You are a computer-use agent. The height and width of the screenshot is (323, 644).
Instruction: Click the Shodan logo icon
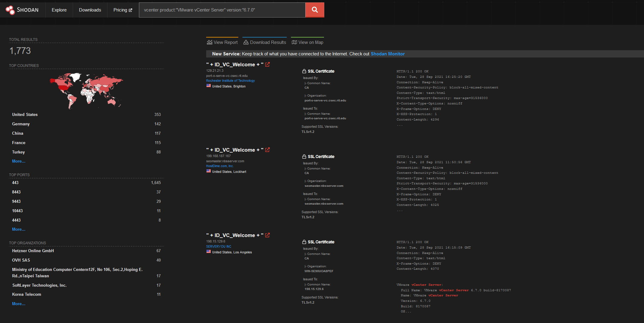pos(10,10)
